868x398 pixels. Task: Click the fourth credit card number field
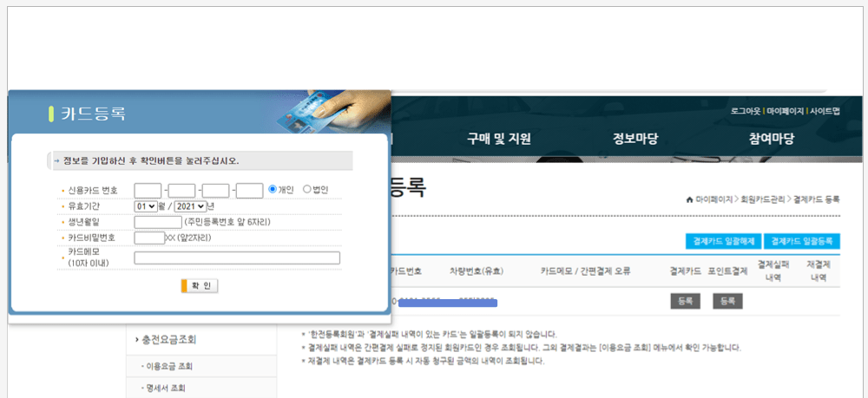coord(250,191)
